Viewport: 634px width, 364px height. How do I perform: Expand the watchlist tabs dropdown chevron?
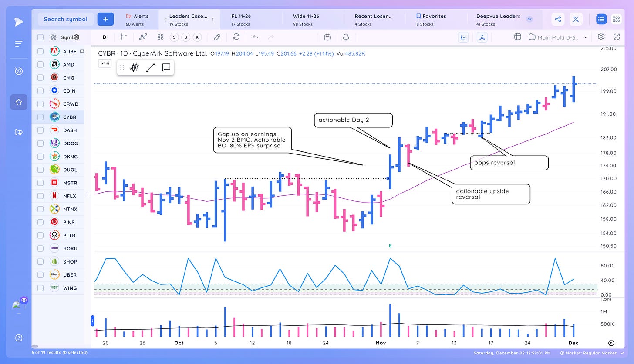(530, 19)
